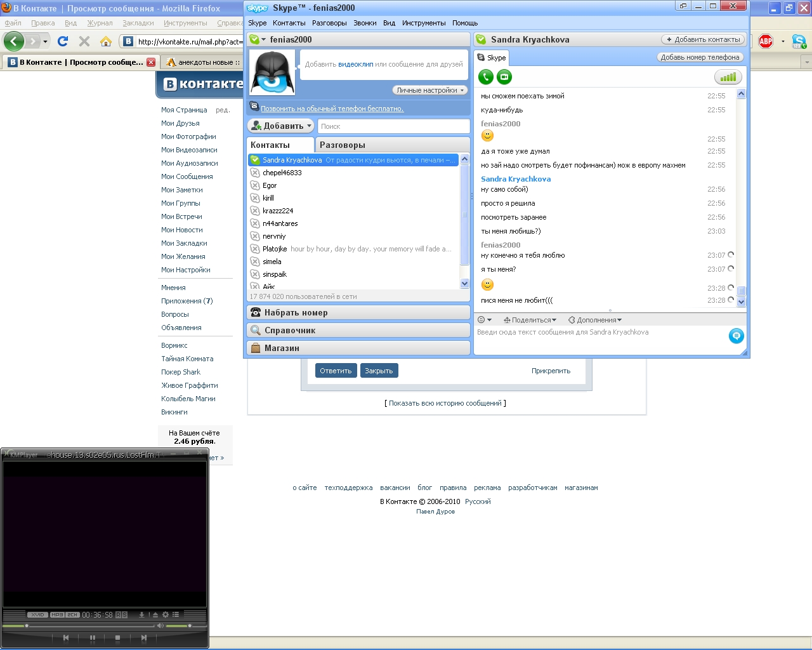Screen dimensions: 812x650
Task: Skip to the next track in KMPlayer
Action: [x=144, y=637]
